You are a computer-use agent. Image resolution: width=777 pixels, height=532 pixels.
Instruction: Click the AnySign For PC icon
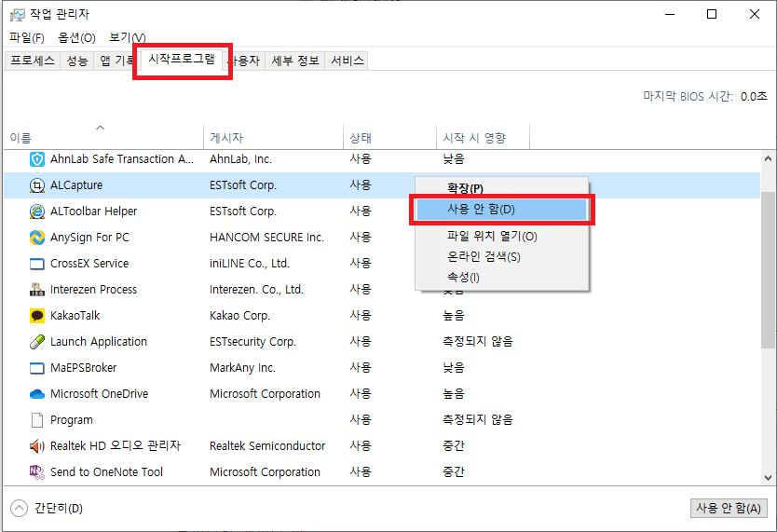tap(37, 238)
